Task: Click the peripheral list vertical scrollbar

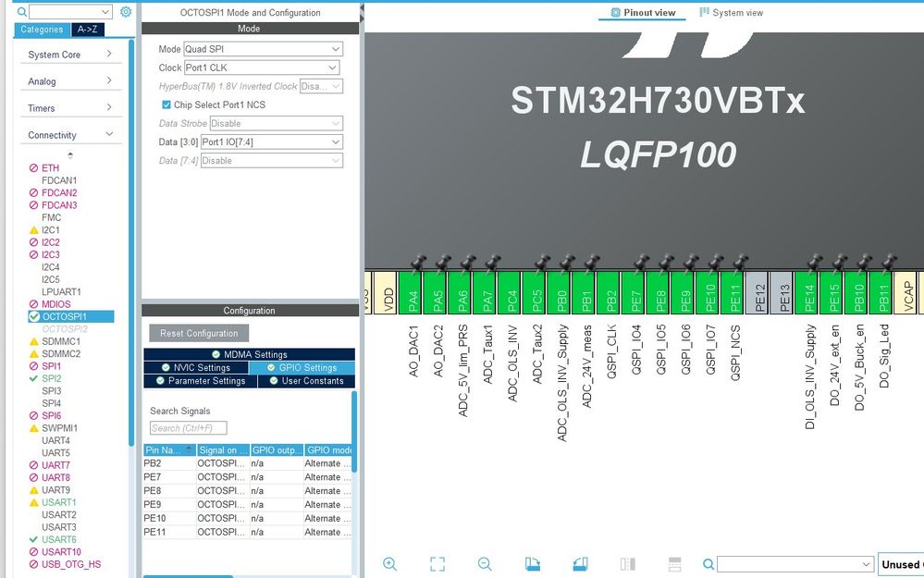Action: pyautogui.click(x=130, y=242)
